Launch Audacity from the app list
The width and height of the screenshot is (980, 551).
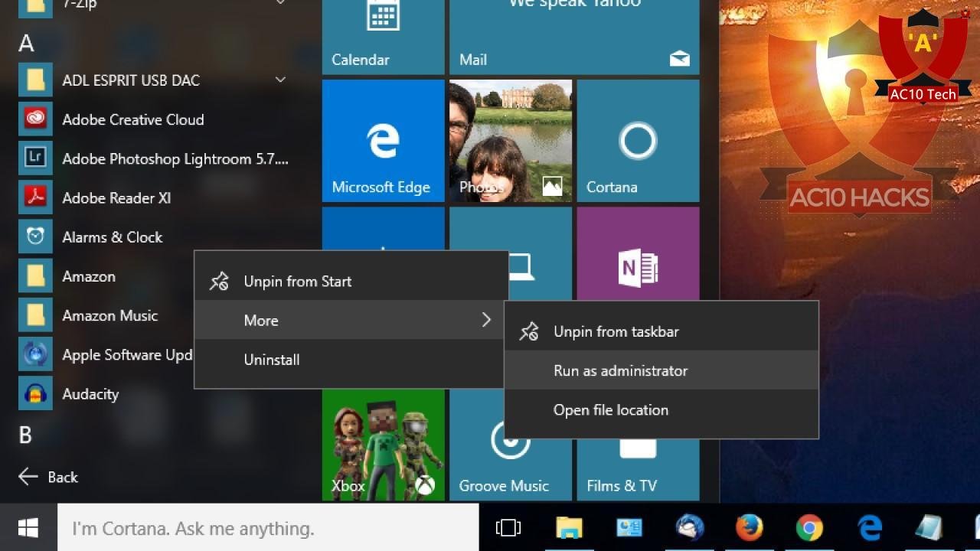[90, 394]
